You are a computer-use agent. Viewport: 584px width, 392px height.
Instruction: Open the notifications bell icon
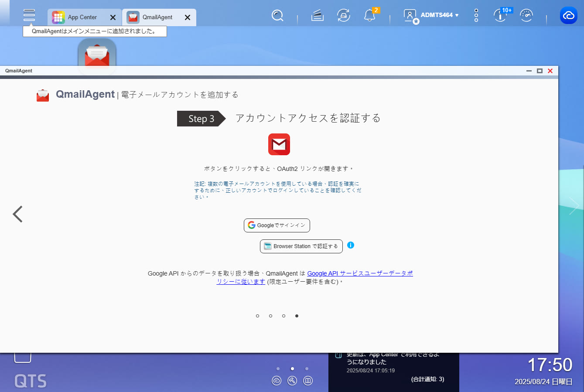coord(369,16)
